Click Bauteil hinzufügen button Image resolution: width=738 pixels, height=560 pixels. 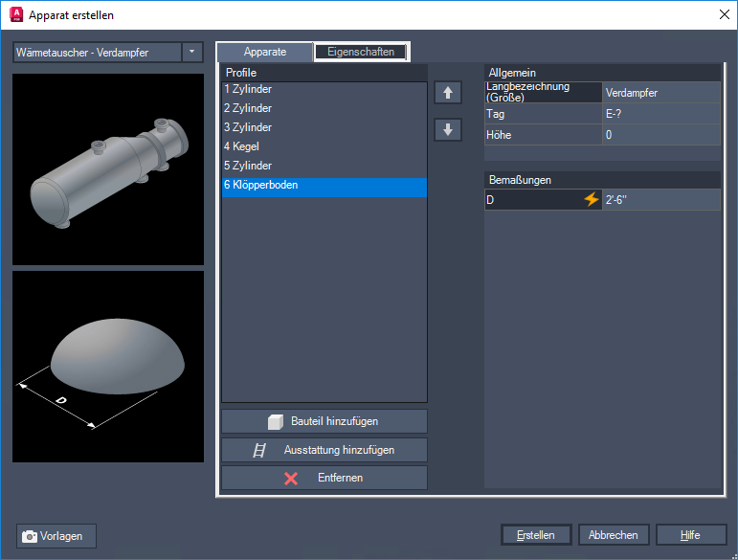click(324, 421)
